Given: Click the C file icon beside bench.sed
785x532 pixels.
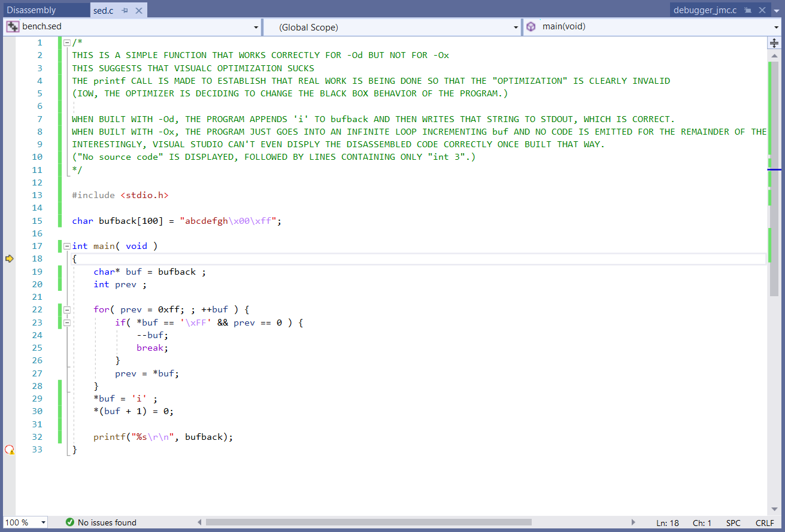Looking at the screenshot, I should point(11,26).
